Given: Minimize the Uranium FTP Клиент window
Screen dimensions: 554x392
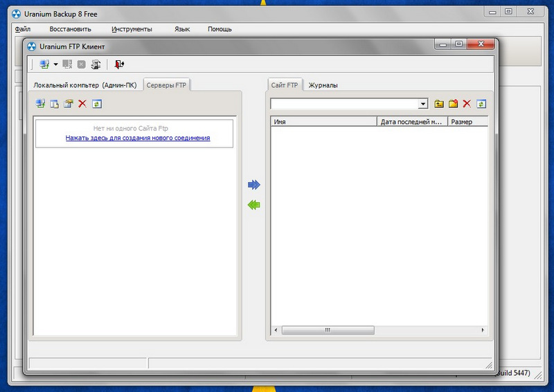Looking at the screenshot, I should click(443, 44).
